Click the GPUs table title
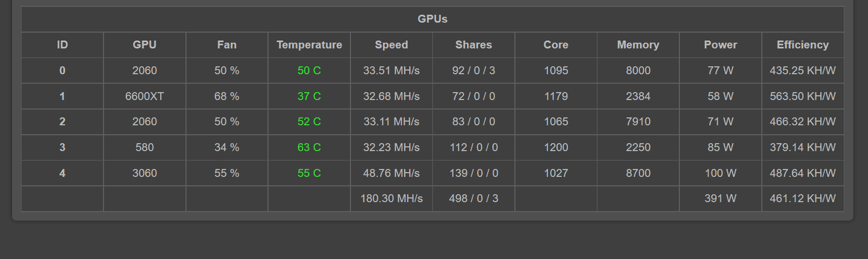This screenshot has height=259, width=868. pyautogui.click(x=432, y=19)
